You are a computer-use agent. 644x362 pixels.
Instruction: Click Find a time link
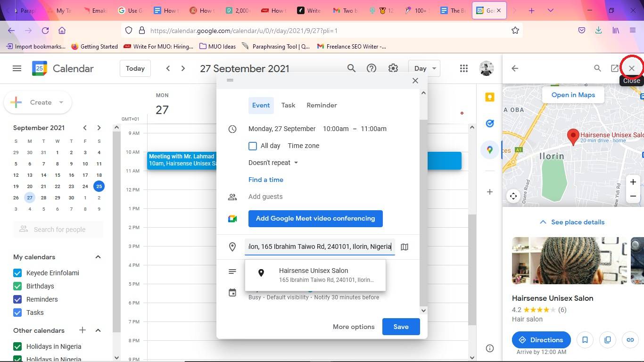pos(266,180)
